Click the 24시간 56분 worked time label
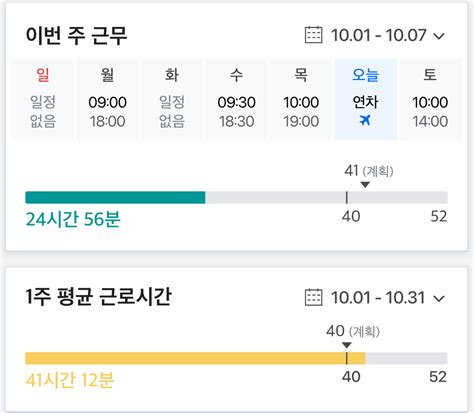Image resolution: width=474 pixels, height=413 pixels. 73,219
